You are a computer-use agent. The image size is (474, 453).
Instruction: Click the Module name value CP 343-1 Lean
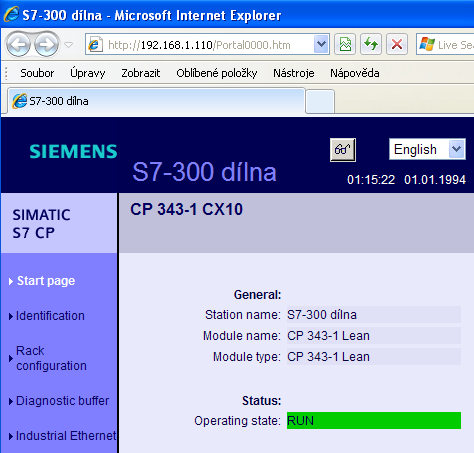pyautogui.click(x=374, y=336)
